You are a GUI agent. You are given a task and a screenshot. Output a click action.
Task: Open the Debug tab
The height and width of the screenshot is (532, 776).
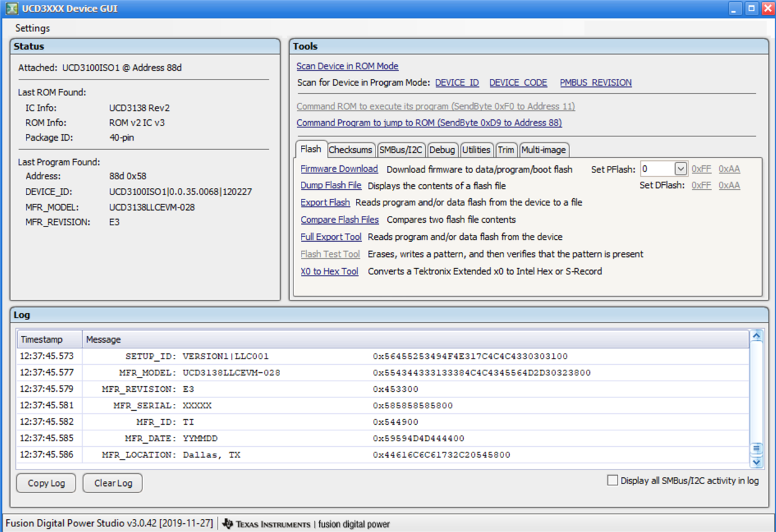tap(442, 150)
